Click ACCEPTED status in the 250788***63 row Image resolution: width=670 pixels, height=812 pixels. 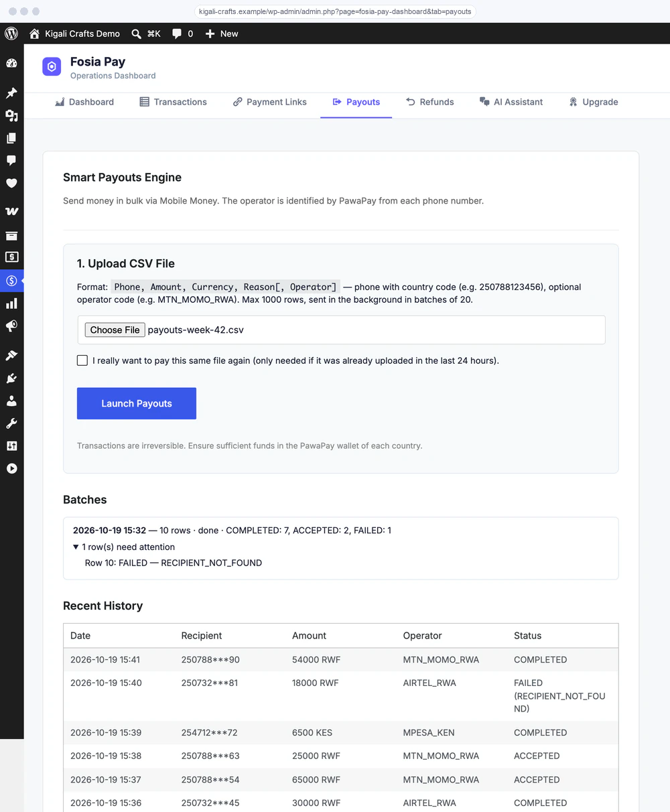(537, 756)
